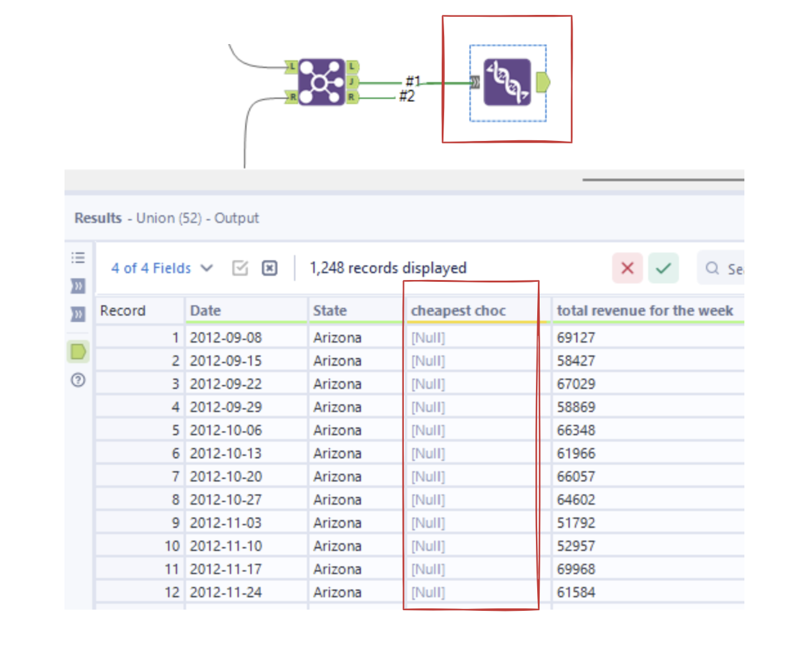812x645 pixels.
Task: Click the deselect all fields icon
Action: [270, 268]
